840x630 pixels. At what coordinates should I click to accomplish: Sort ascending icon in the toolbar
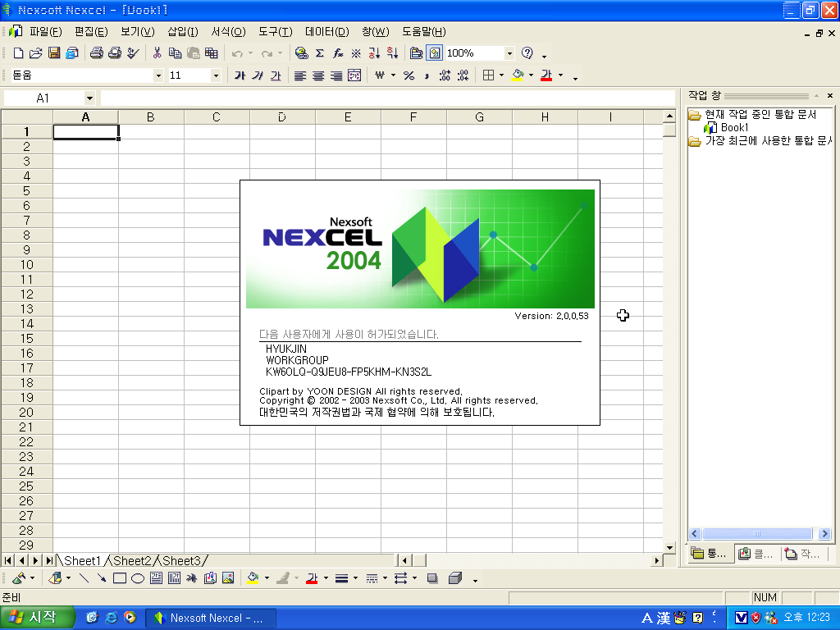tap(374, 53)
